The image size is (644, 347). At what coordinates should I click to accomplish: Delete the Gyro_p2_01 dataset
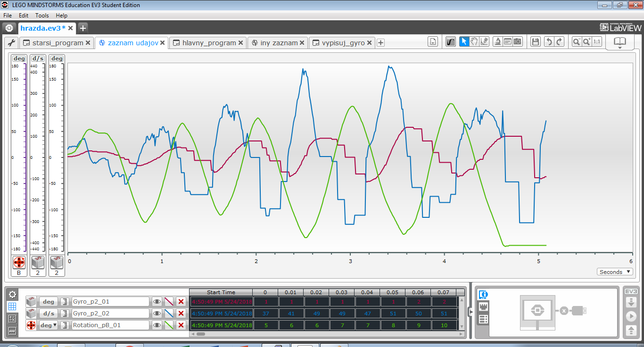coord(181,302)
